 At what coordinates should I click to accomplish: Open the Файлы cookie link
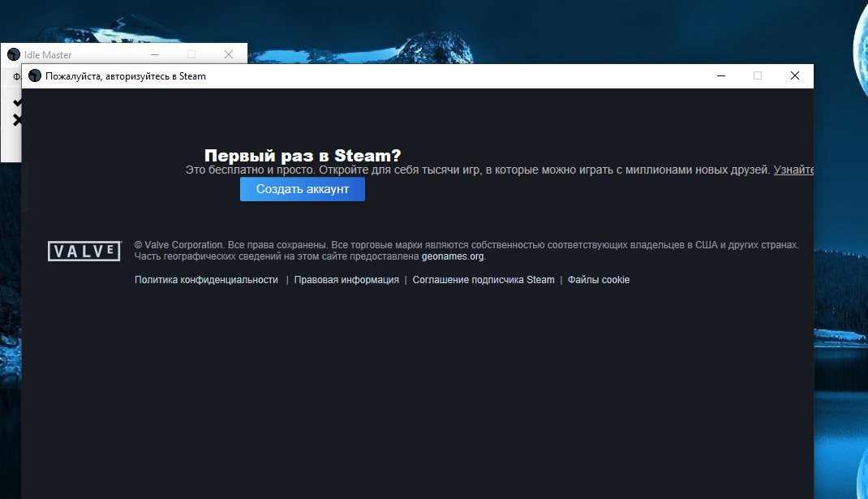point(599,280)
